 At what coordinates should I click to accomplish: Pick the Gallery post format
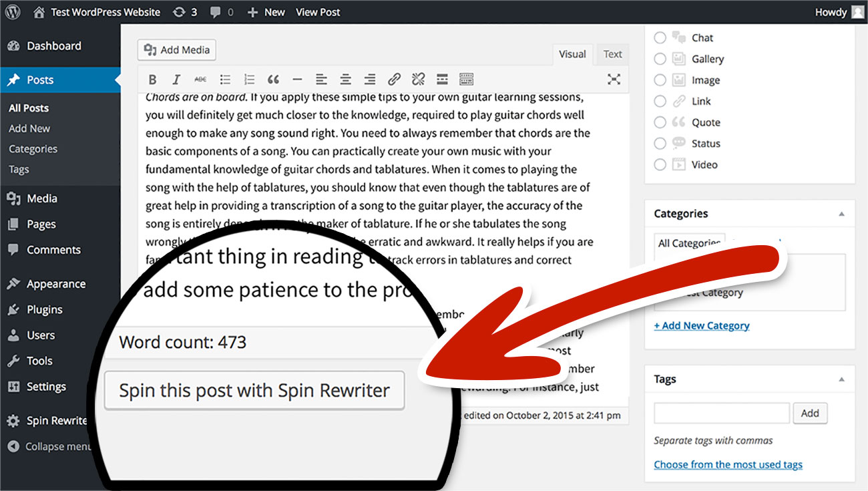click(x=660, y=59)
